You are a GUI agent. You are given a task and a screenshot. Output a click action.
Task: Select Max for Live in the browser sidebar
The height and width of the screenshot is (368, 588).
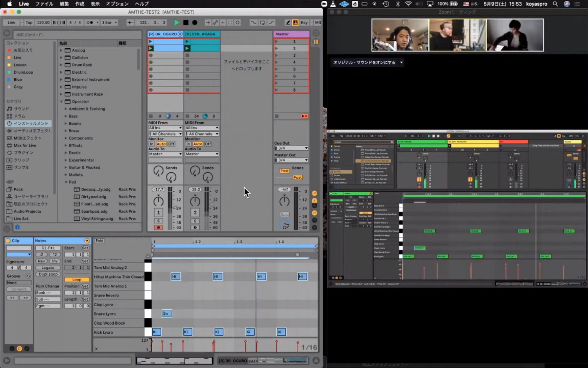(x=25, y=145)
